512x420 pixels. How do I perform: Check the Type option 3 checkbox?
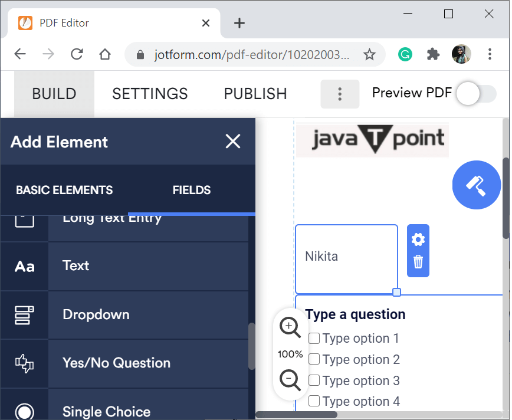coord(314,380)
